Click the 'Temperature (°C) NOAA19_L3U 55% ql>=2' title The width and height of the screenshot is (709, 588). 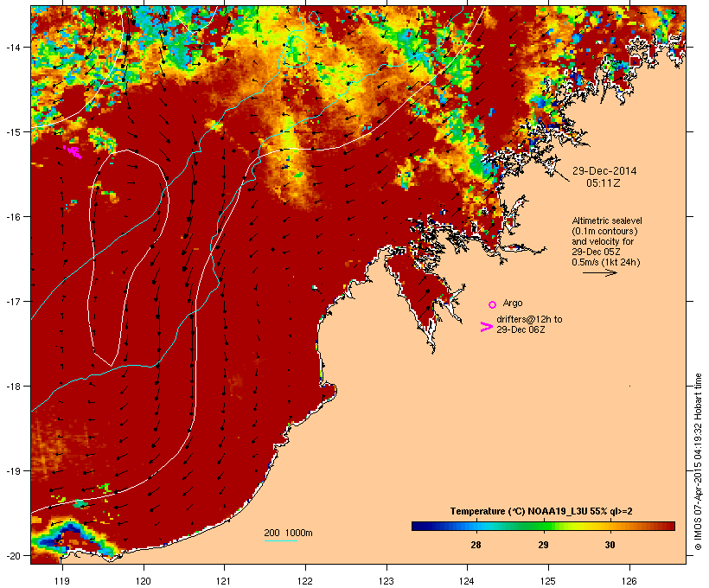click(x=541, y=512)
